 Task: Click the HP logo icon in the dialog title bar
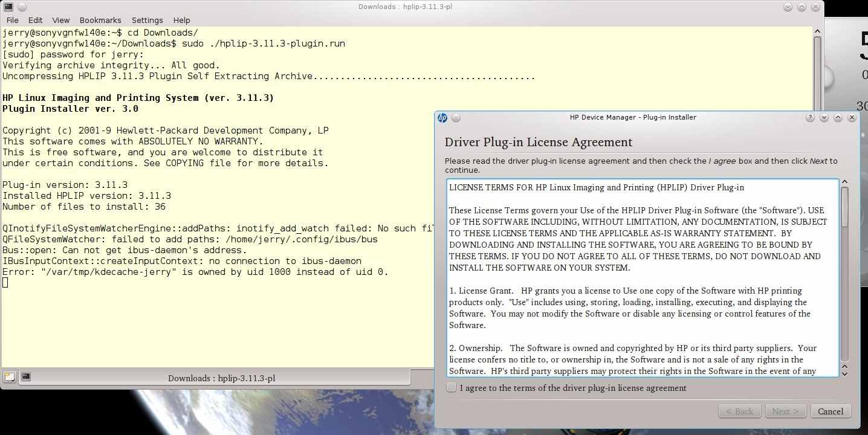442,118
